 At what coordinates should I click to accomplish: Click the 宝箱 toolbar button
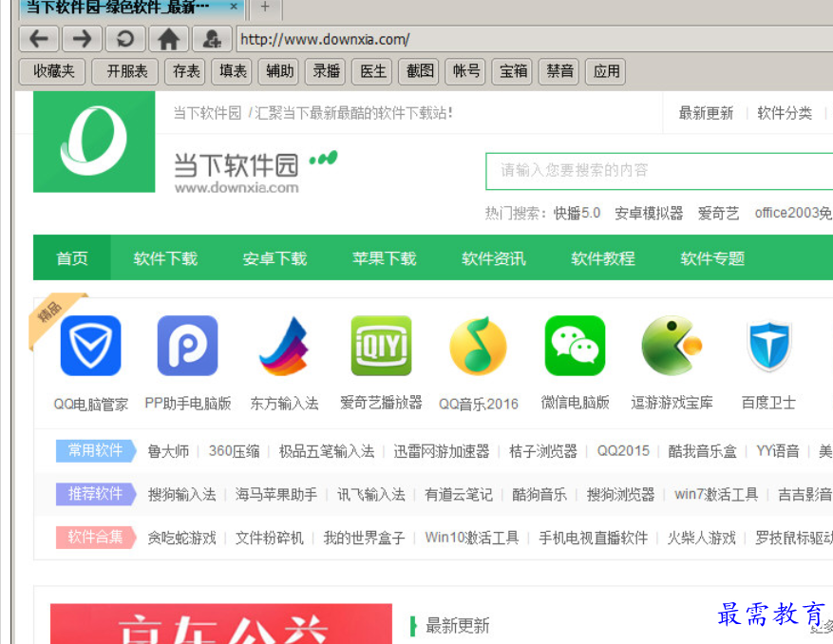click(513, 71)
